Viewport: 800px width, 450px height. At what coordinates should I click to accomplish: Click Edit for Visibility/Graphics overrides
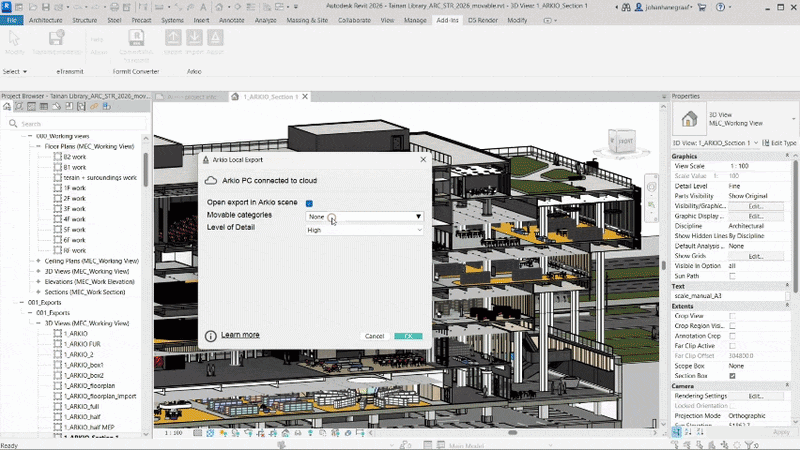pyautogui.click(x=756, y=206)
